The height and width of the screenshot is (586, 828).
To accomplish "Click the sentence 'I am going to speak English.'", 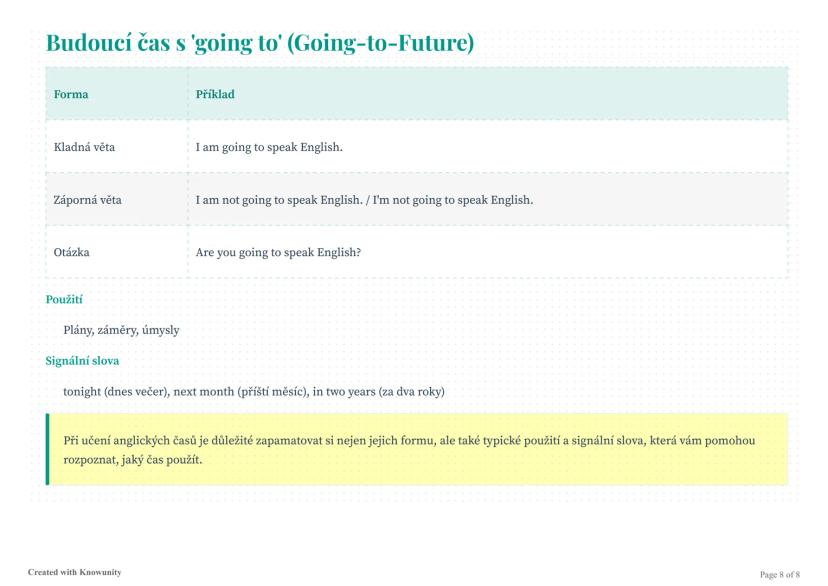I will (269, 147).
